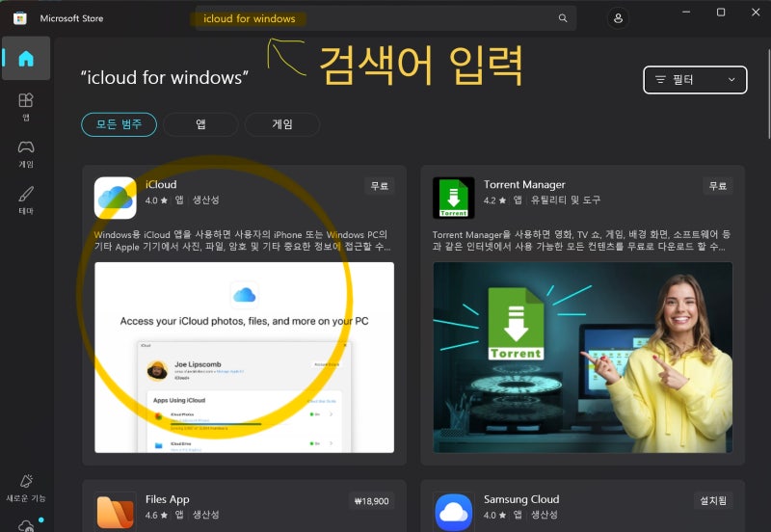Click the Torrent Manager app icon
The height and width of the screenshot is (532, 771).
(453, 198)
